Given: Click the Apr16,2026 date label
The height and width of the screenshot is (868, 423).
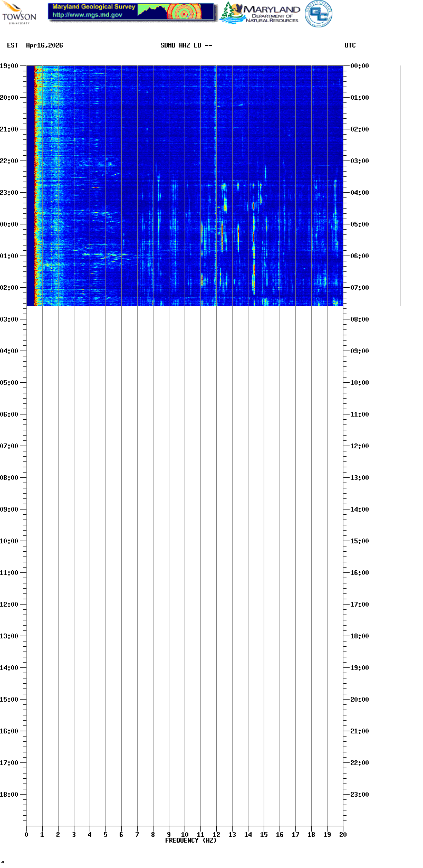Looking at the screenshot, I should coord(44,45).
